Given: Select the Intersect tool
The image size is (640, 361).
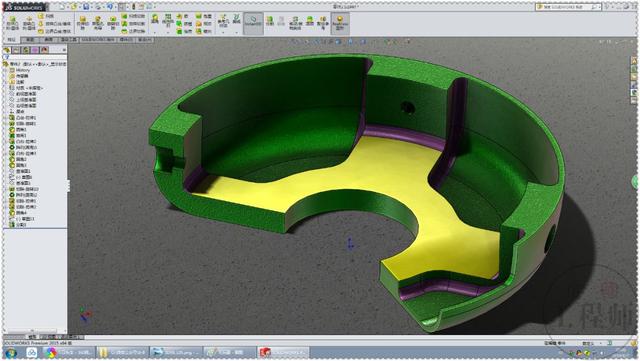Looking at the screenshot, I should click(x=204, y=24).
